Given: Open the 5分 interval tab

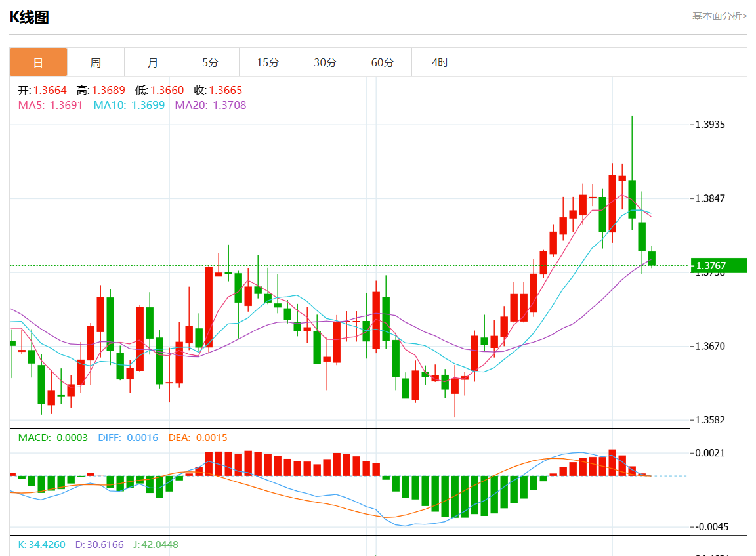Looking at the screenshot, I should tap(210, 62).
